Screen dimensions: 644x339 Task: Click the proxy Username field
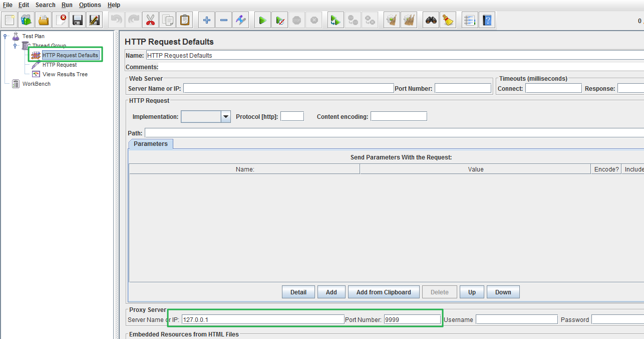pyautogui.click(x=516, y=319)
